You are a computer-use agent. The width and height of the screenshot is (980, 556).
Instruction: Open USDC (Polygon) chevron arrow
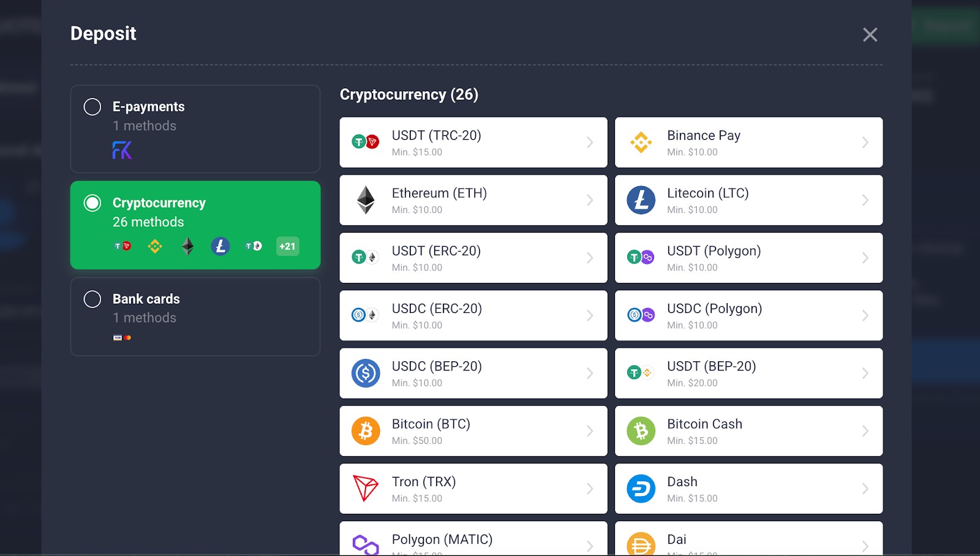865,316
